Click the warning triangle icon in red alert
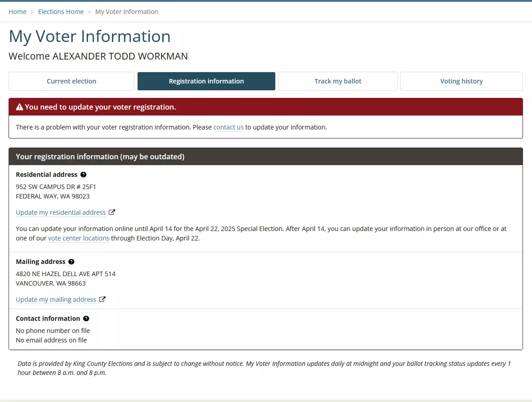This screenshot has width=532, height=402. pos(19,107)
